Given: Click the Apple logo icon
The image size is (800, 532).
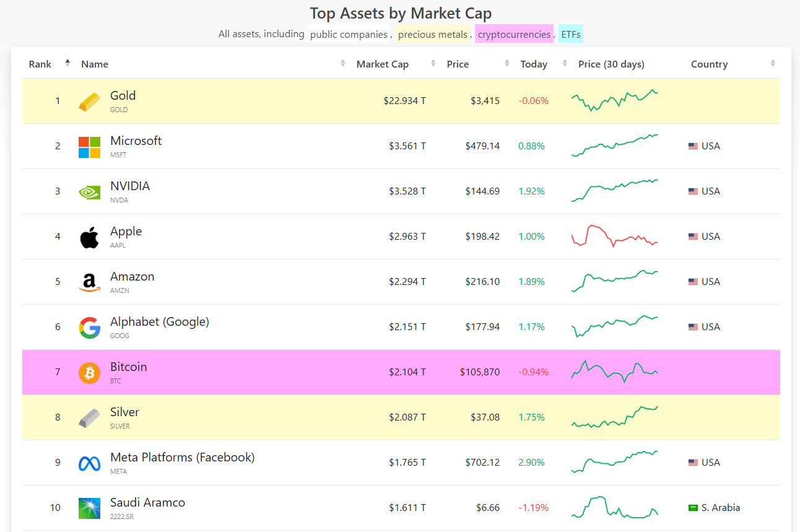Looking at the screenshot, I should 89,237.
